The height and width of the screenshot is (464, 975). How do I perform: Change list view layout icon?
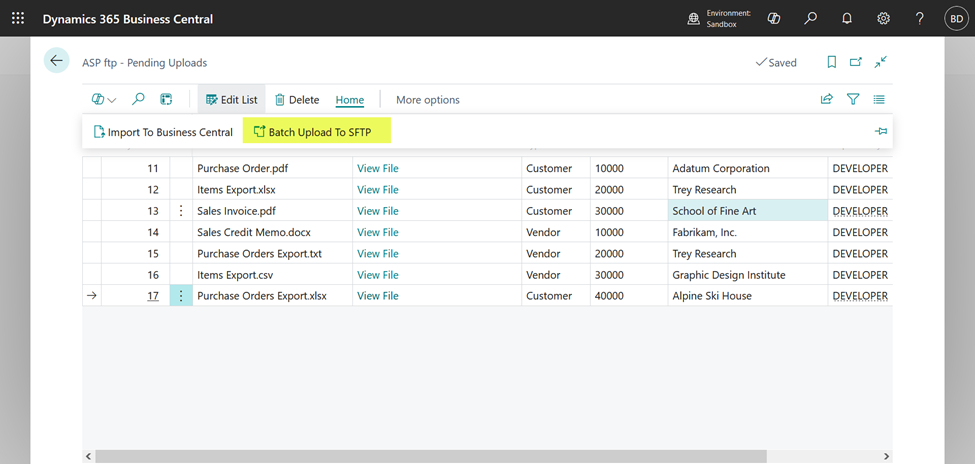879,99
